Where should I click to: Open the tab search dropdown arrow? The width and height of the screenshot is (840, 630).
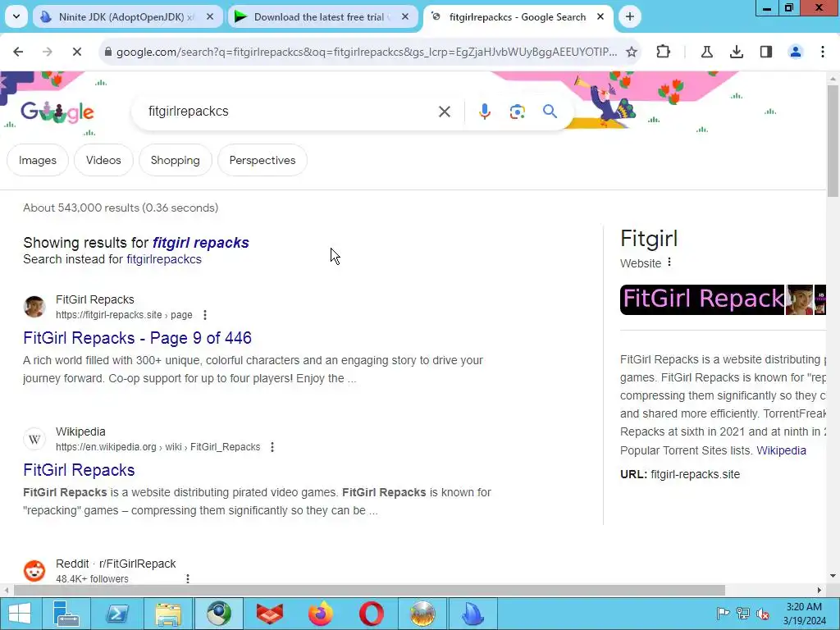[16, 16]
